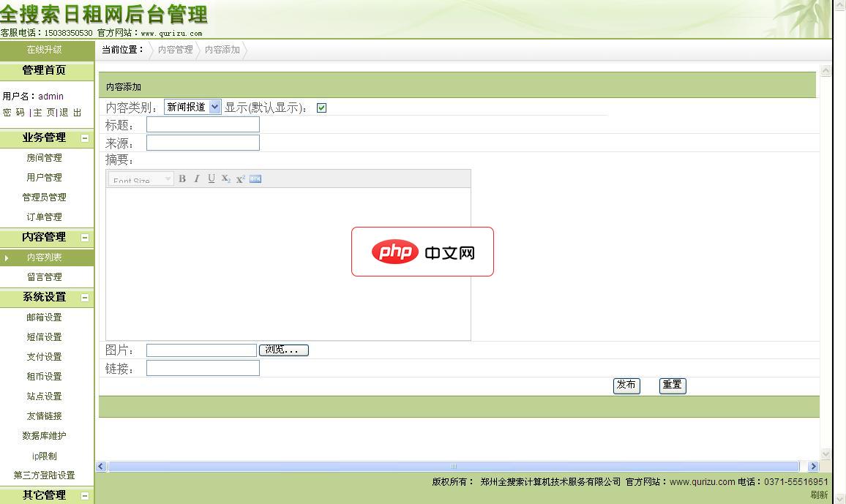846x504 pixels.
Task: Open 租币设置 menu item
Action: coord(44,376)
